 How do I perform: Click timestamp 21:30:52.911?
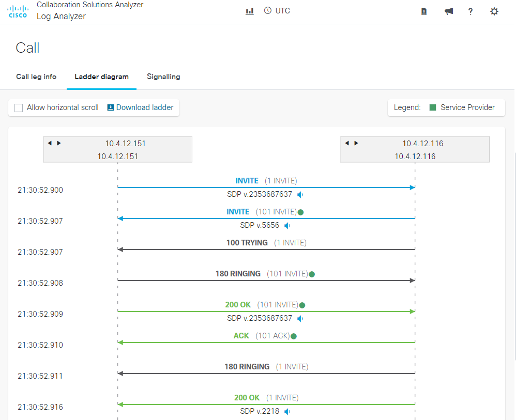[40, 376]
